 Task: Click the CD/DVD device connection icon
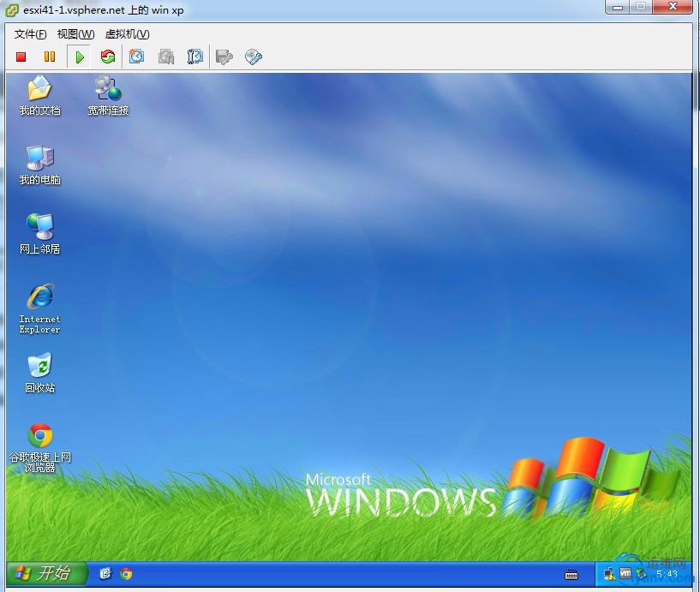point(254,57)
